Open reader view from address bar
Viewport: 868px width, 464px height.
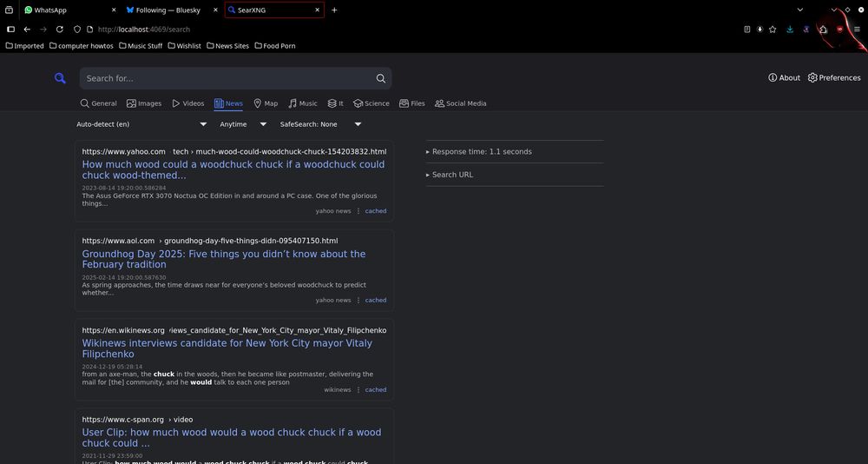(746, 30)
